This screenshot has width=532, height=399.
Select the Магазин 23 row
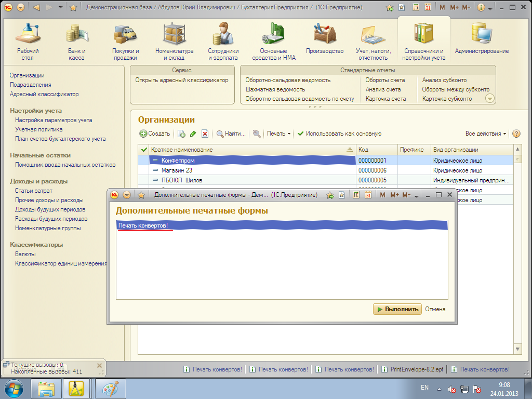point(177,170)
